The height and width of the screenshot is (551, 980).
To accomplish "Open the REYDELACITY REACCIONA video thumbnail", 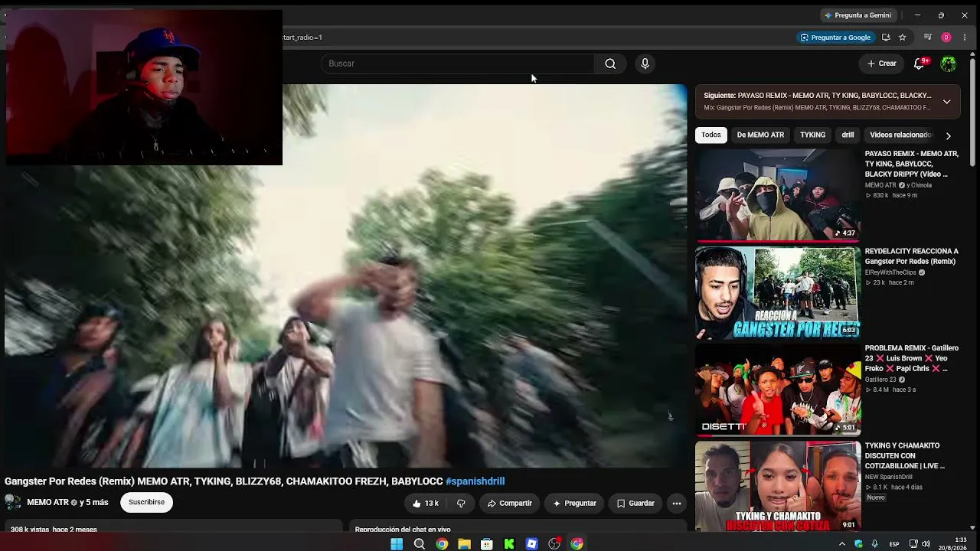I will pyautogui.click(x=778, y=292).
